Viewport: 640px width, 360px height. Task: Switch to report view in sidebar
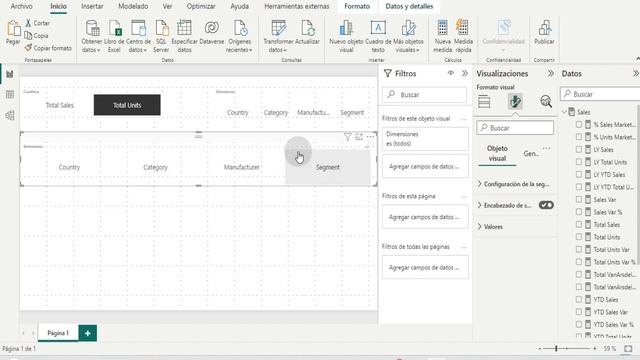[x=10, y=74]
